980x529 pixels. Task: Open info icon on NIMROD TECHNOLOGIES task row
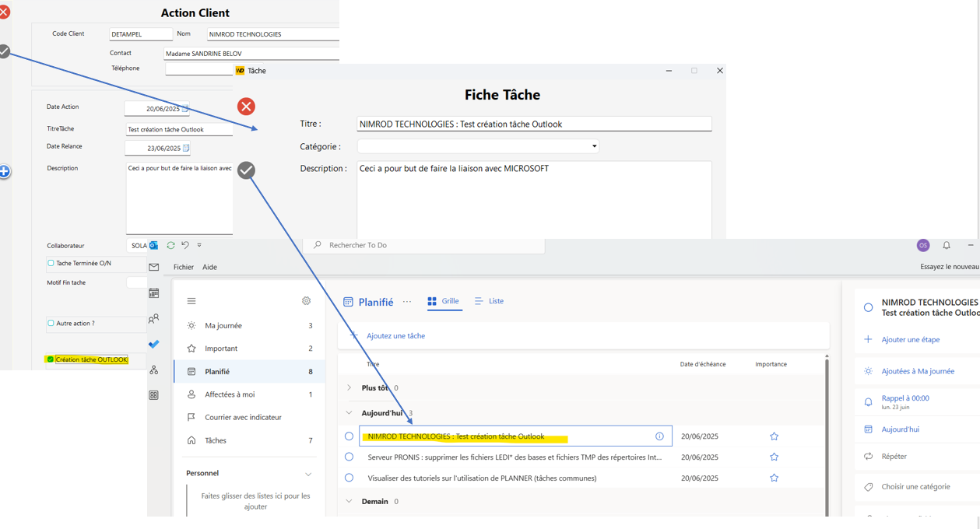(659, 436)
